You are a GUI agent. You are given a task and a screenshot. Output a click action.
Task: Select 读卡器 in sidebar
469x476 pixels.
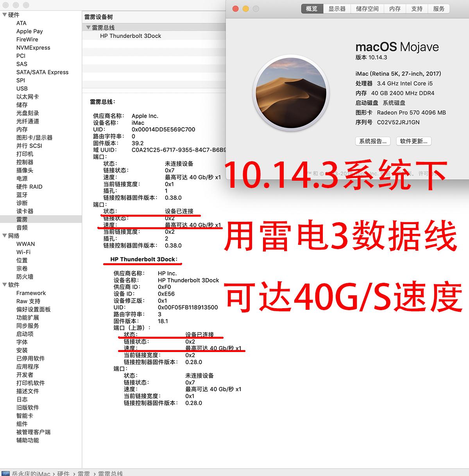pyautogui.click(x=25, y=211)
